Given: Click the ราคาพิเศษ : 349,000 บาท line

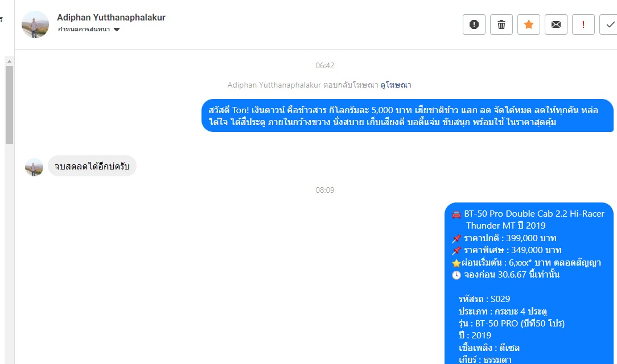Looking at the screenshot, I should 507,250.
